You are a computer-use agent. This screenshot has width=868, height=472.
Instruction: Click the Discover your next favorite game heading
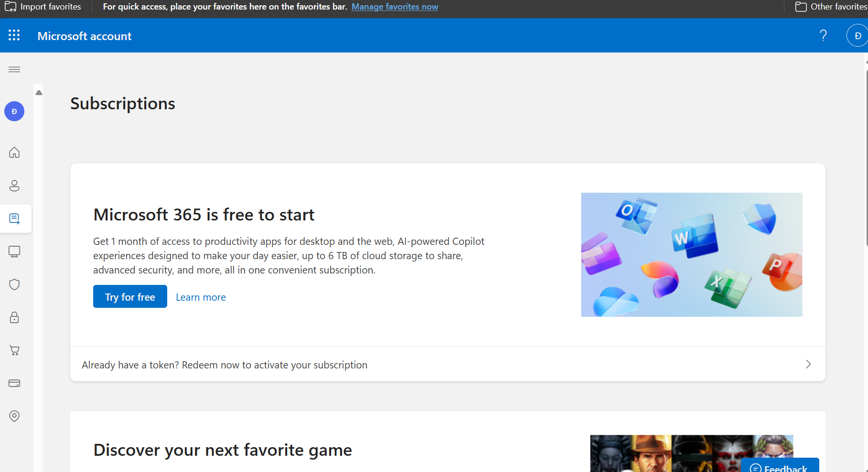(223, 450)
